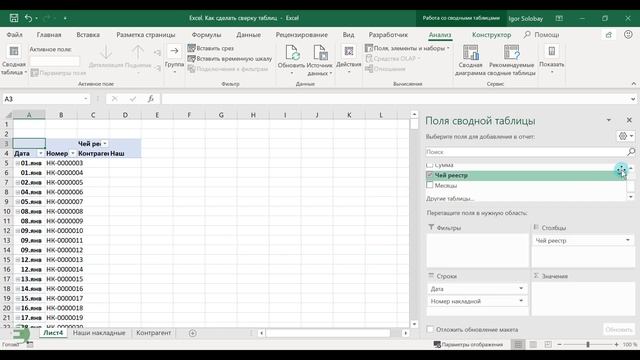Enable Отложить обновление макета checkbox
The height and width of the screenshot is (360, 640).
430,329
